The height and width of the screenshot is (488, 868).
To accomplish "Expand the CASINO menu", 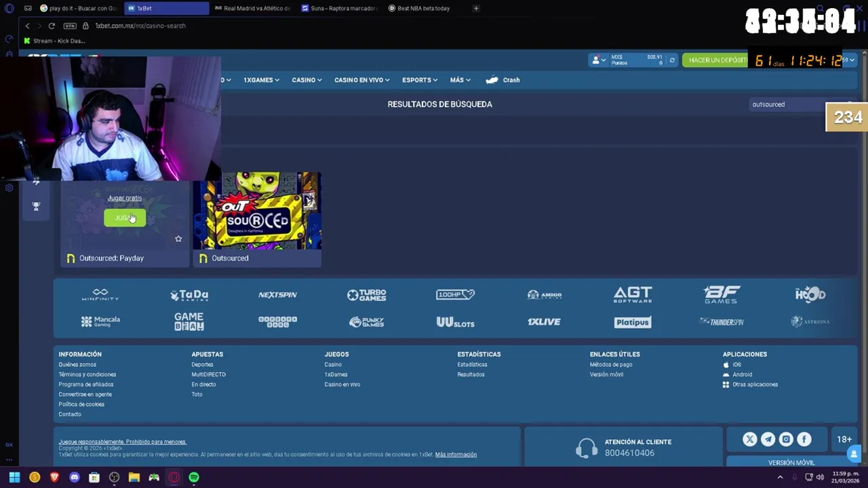I will click(307, 80).
